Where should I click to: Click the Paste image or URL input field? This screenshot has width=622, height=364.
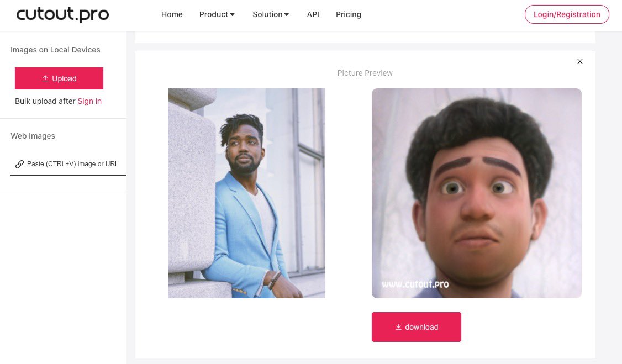(x=72, y=164)
